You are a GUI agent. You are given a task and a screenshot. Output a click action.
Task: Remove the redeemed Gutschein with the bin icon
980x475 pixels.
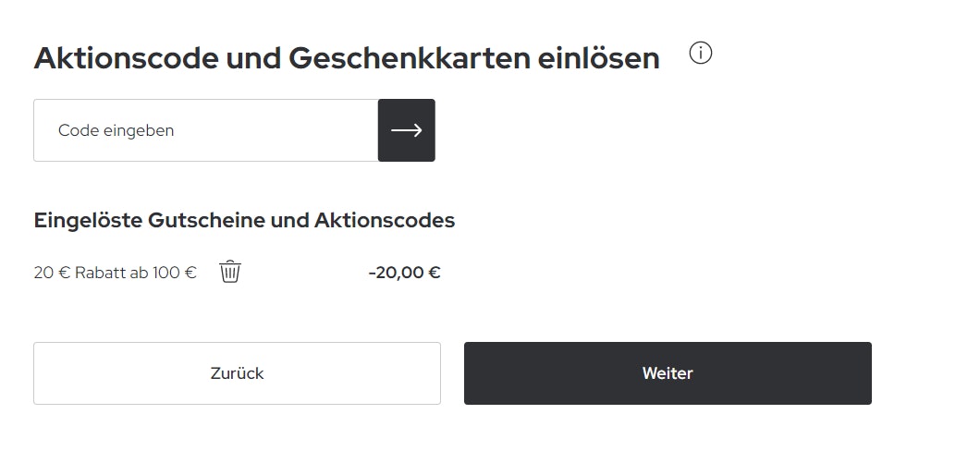(230, 272)
